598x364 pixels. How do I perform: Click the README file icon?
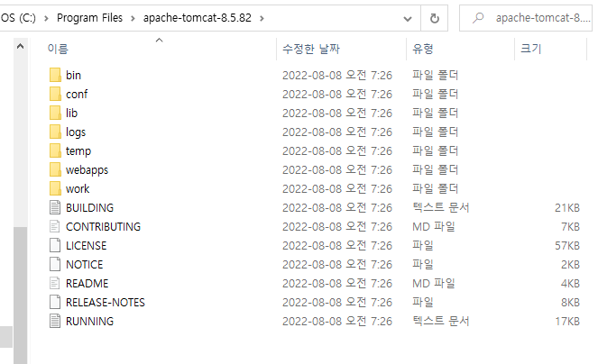coord(55,283)
